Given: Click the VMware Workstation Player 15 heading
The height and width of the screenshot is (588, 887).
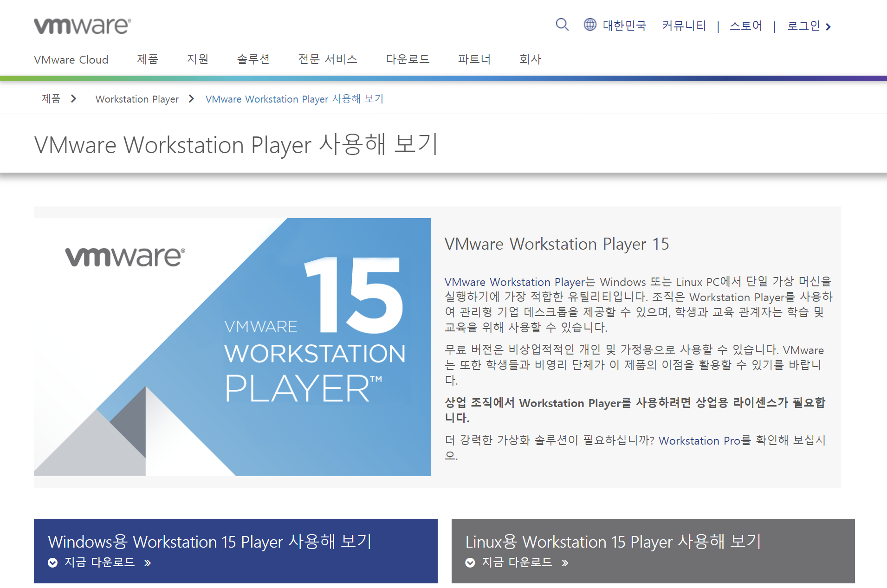Looking at the screenshot, I should click(x=557, y=244).
